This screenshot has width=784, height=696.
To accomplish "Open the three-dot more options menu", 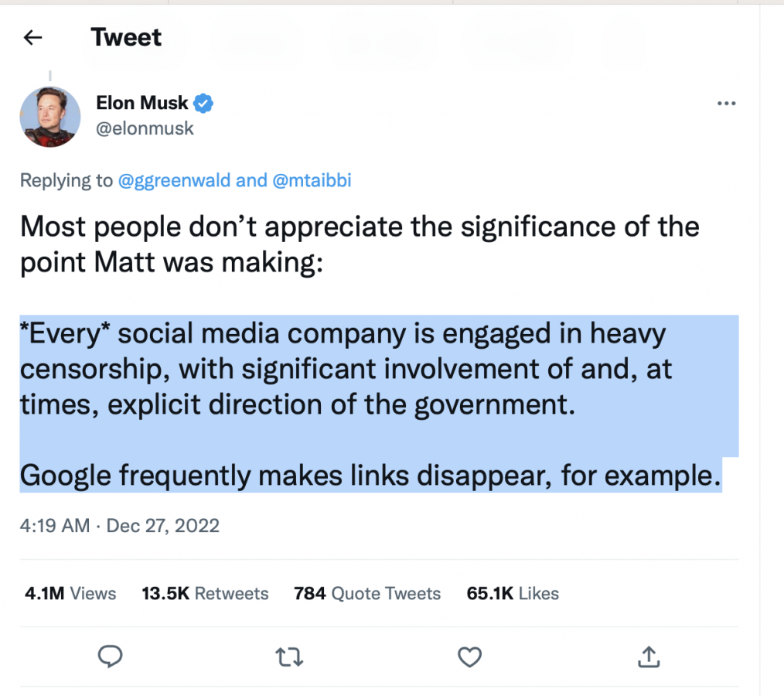I will (x=726, y=104).
